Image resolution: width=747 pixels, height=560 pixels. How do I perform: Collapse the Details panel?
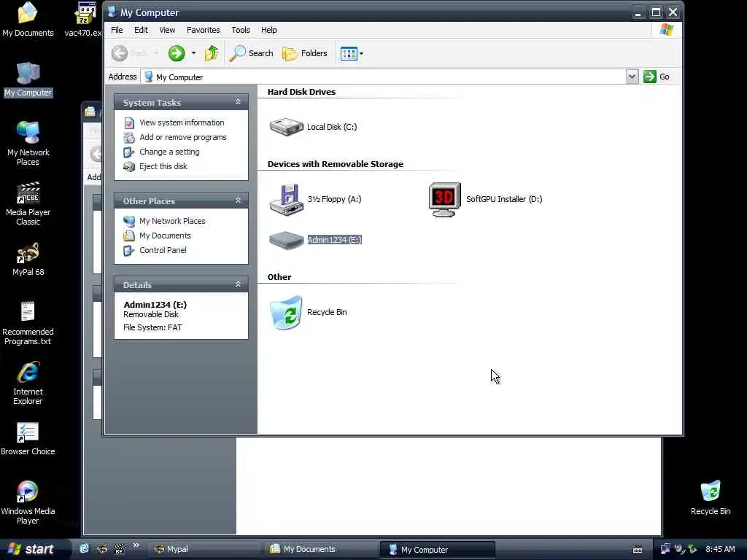tap(238, 284)
